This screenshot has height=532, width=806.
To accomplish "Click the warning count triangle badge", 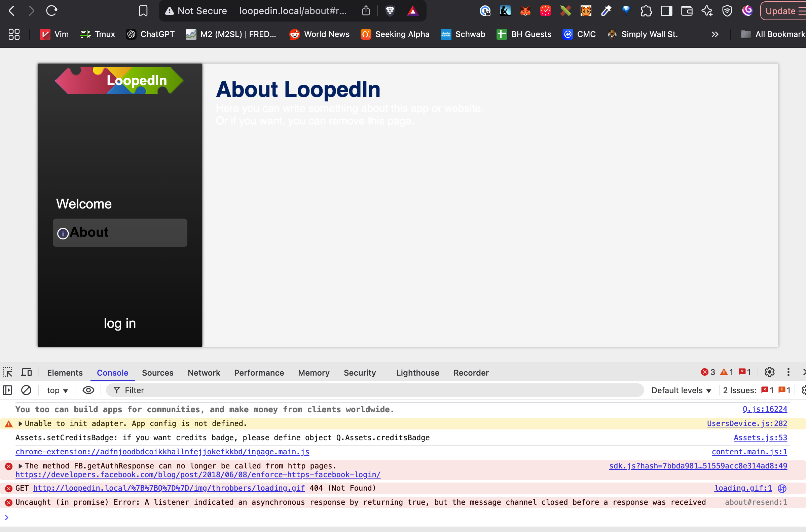I will tap(727, 372).
